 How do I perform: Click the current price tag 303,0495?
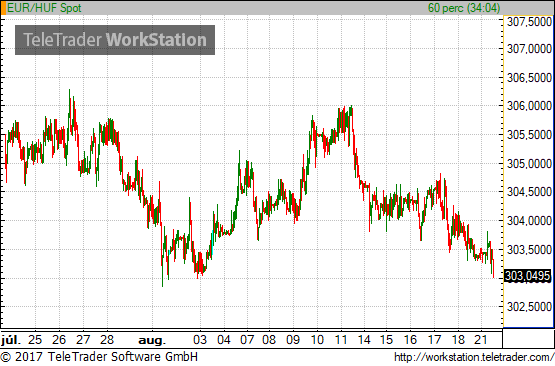[527, 276]
